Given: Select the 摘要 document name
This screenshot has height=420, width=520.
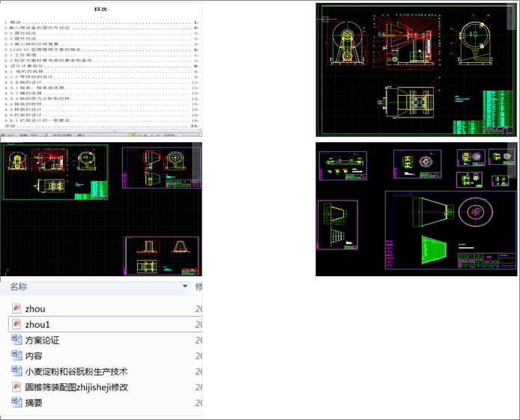Looking at the screenshot, I should [x=34, y=403].
